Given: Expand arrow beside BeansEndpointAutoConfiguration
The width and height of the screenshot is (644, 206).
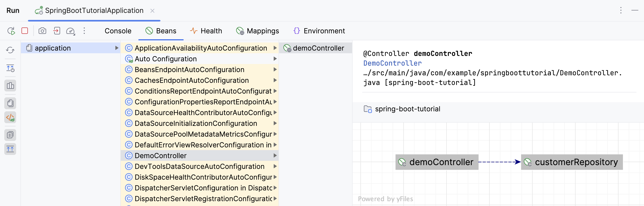Looking at the screenshot, I should point(275,70).
